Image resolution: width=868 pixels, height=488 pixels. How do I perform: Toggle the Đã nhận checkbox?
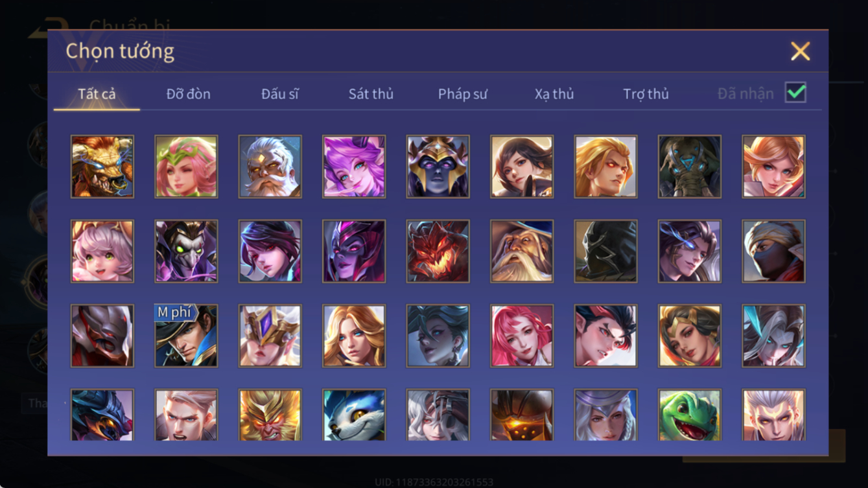click(x=795, y=93)
